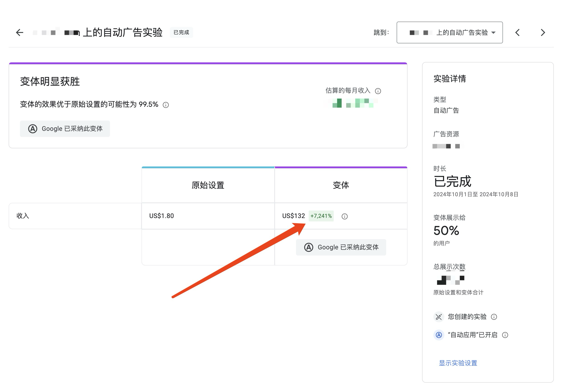Click the circled-A icon in the top 已采纳 chip

pos(33,129)
